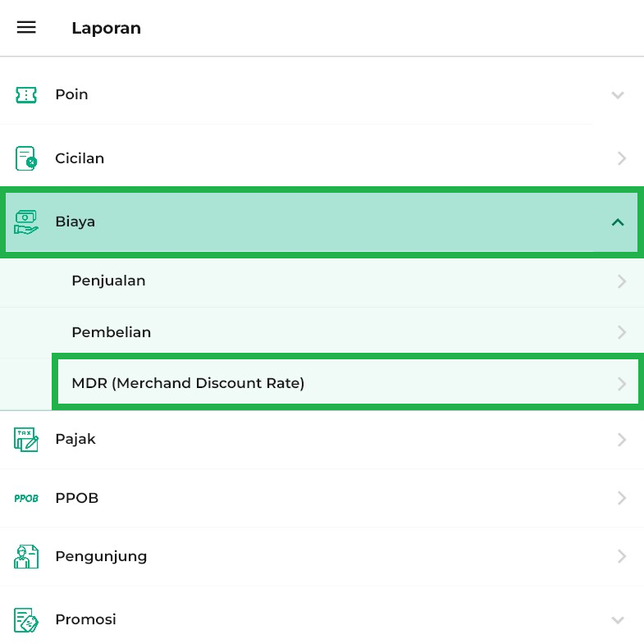
Task: Open the Pengunjung report arrow
Action: 622,556
